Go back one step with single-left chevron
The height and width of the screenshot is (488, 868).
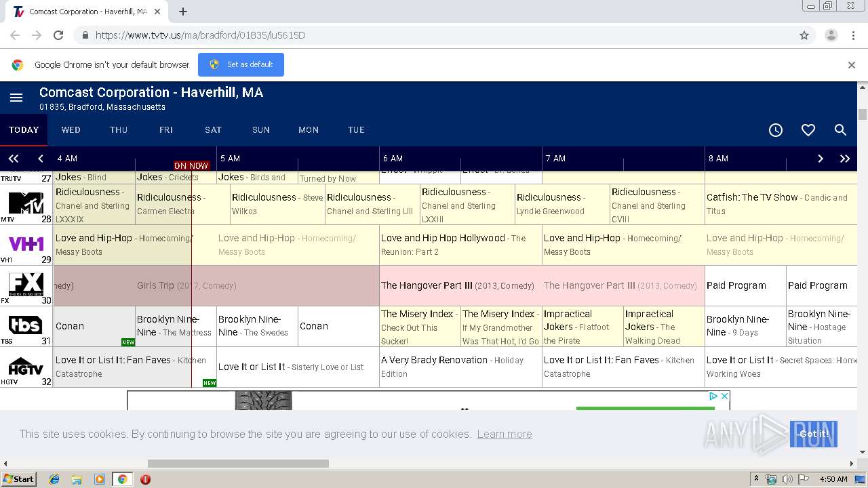tap(41, 159)
